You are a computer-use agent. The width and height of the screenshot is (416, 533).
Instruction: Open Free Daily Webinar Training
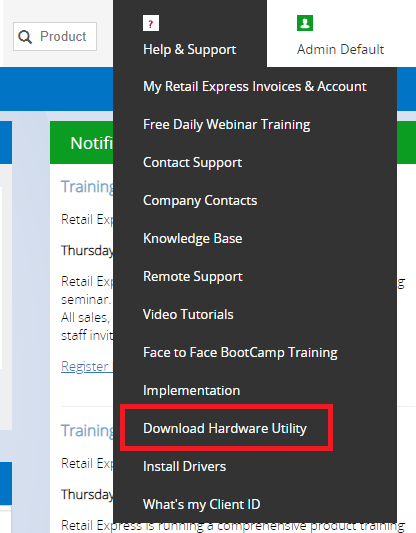tap(227, 124)
